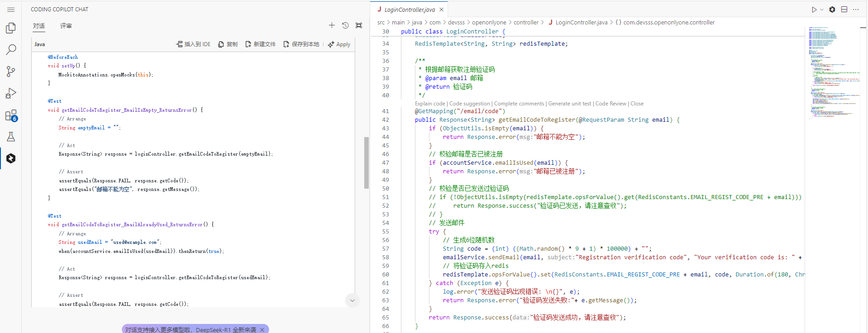Click the controller breadcrumb
This screenshot has width=868, height=333.
(526, 22)
